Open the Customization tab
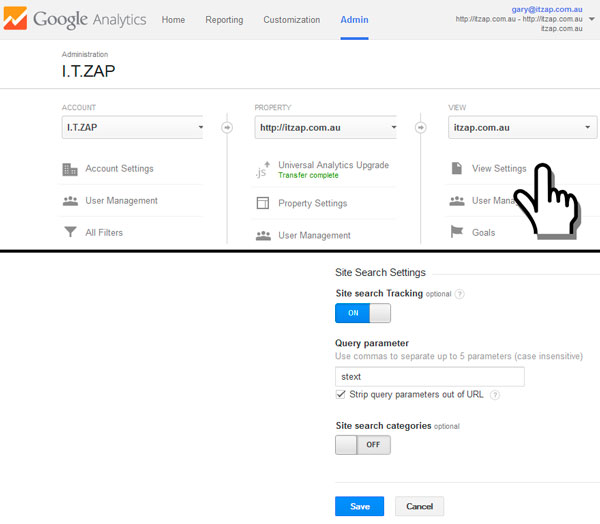600x524 pixels. pyautogui.click(x=291, y=20)
